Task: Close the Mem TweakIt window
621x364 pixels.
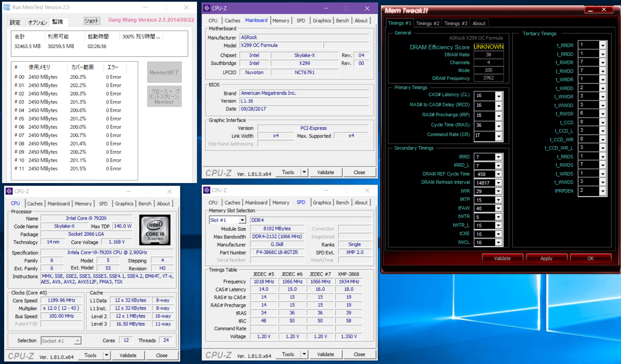Action: pos(604,10)
